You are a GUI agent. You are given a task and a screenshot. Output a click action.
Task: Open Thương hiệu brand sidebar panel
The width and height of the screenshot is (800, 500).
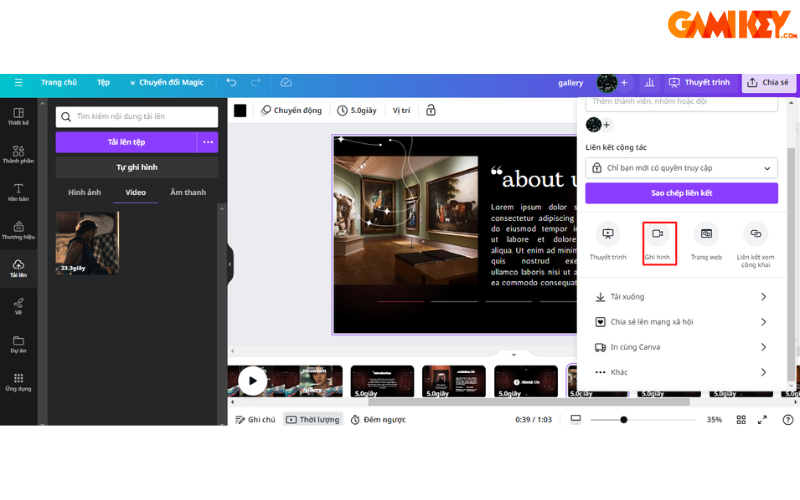pyautogui.click(x=18, y=231)
